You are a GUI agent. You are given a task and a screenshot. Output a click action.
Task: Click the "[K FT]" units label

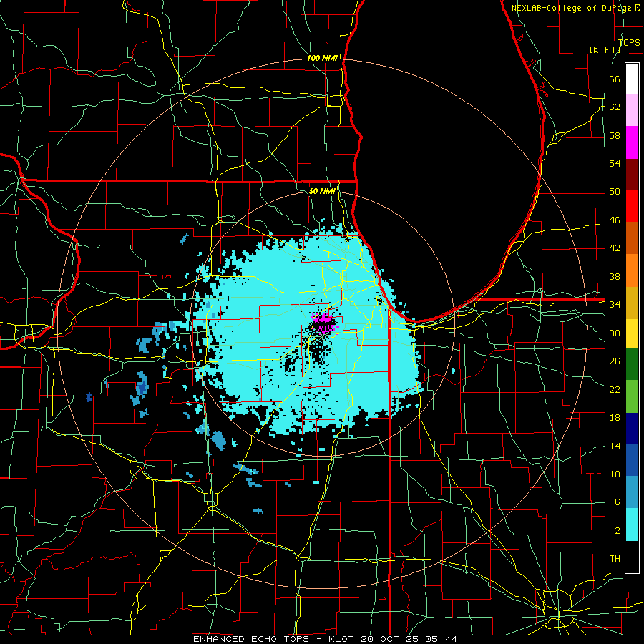point(605,49)
